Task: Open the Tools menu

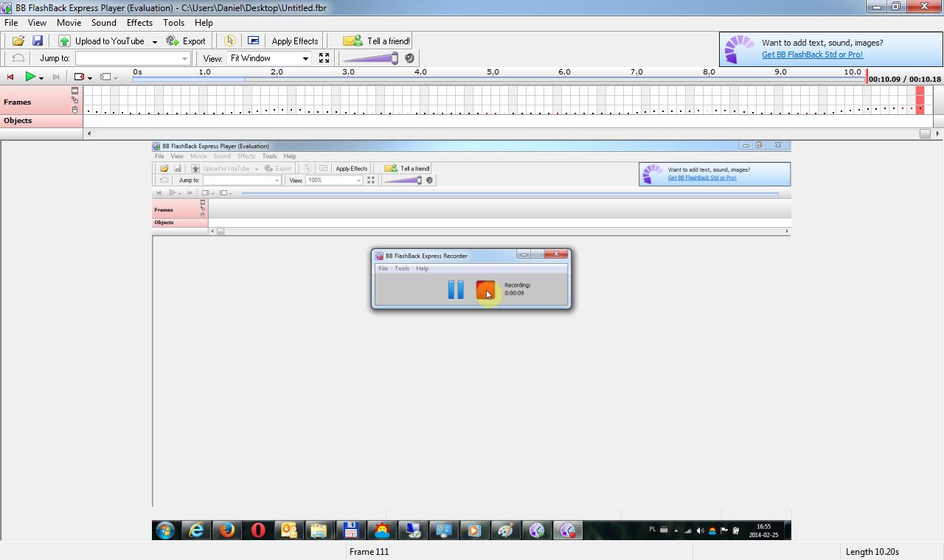Action: click(x=173, y=23)
